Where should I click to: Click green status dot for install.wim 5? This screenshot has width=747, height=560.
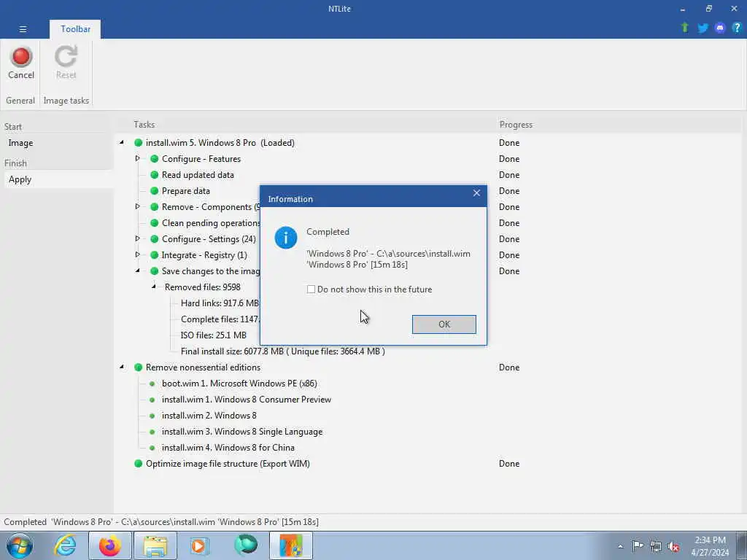pyautogui.click(x=138, y=142)
